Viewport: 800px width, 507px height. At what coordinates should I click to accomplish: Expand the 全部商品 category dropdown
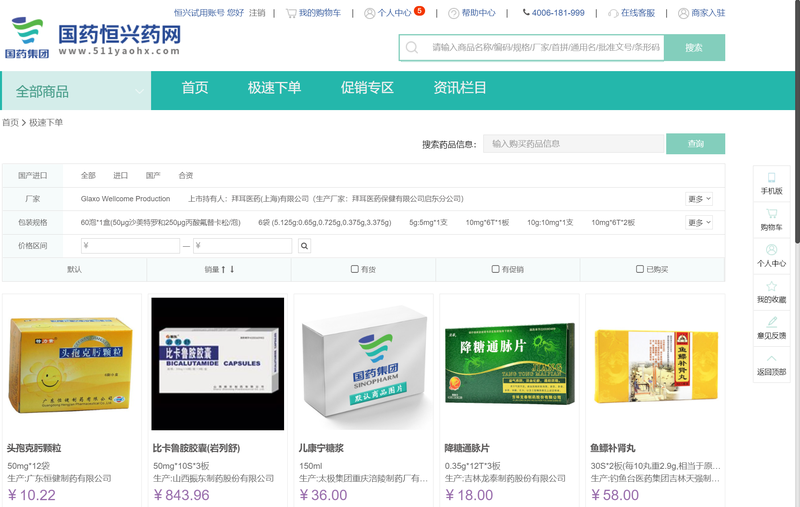pyautogui.click(x=77, y=91)
